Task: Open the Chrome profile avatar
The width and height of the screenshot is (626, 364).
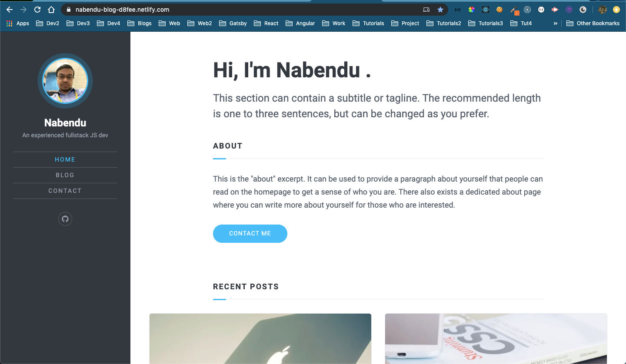Action: (602, 10)
